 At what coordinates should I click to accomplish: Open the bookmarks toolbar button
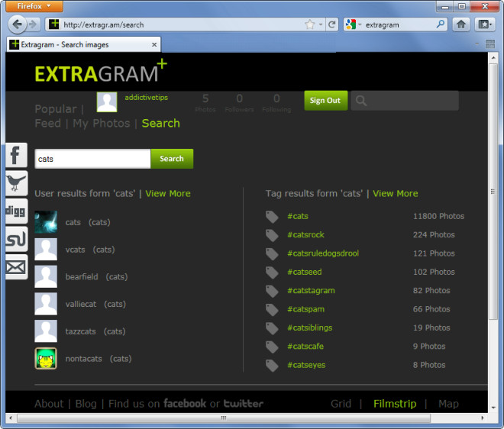tap(484, 24)
